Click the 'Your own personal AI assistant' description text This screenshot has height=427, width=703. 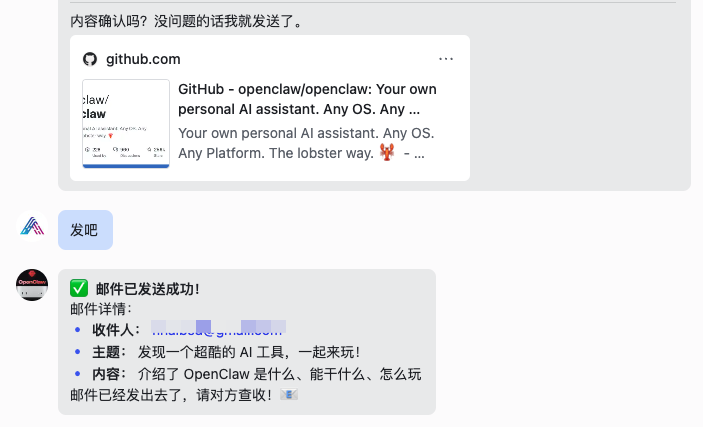(306, 143)
